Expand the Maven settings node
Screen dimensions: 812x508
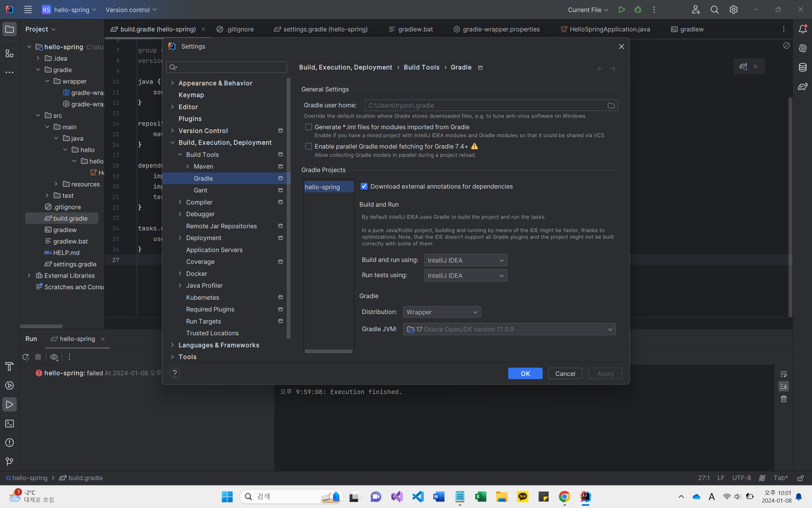pos(187,166)
